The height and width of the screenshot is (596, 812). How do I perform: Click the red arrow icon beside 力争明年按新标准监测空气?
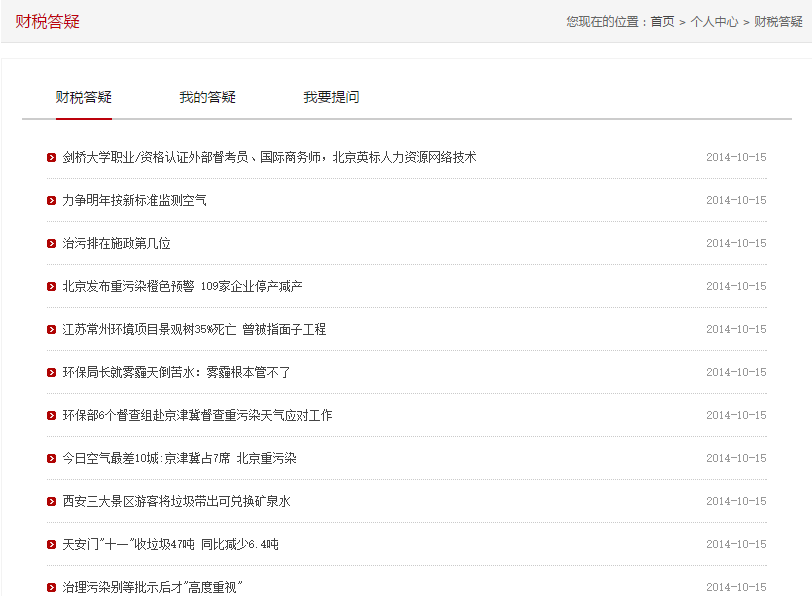pyautogui.click(x=51, y=200)
